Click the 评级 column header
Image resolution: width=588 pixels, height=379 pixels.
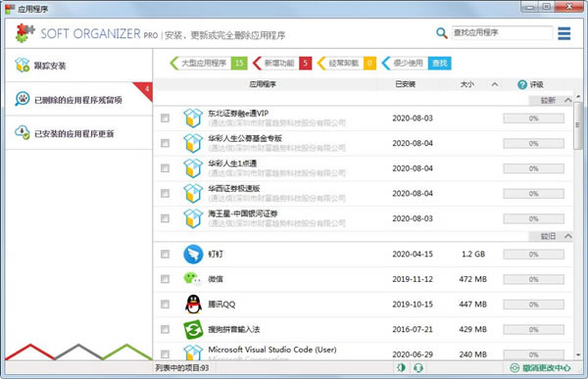coord(536,85)
